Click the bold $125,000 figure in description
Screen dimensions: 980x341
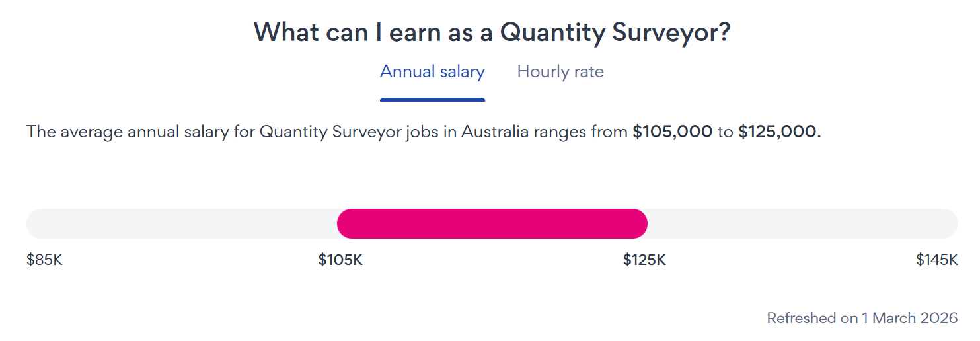777,132
